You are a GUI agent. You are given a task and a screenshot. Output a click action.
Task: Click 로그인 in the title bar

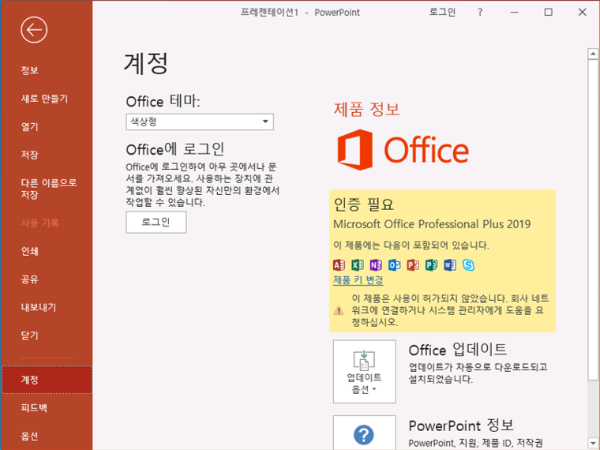tap(442, 12)
